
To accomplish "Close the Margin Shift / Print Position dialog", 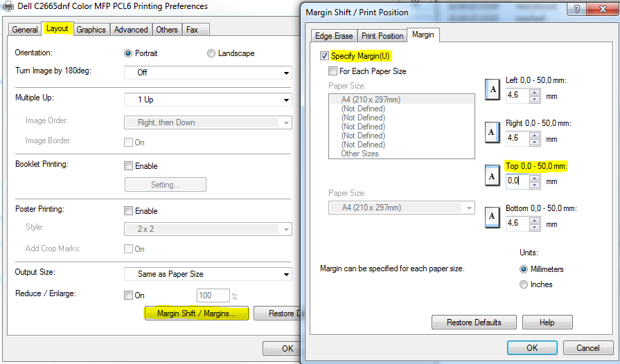I will (x=603, y=9).
